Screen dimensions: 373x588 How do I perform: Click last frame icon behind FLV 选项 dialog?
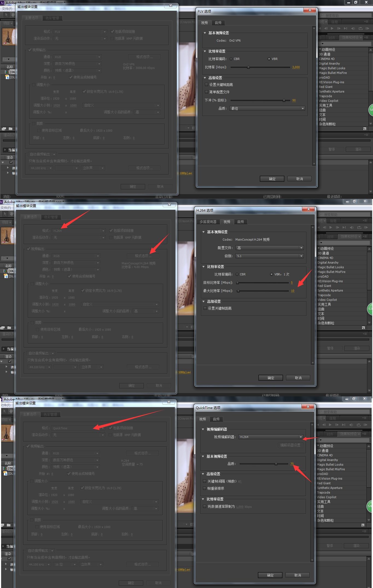346,28
